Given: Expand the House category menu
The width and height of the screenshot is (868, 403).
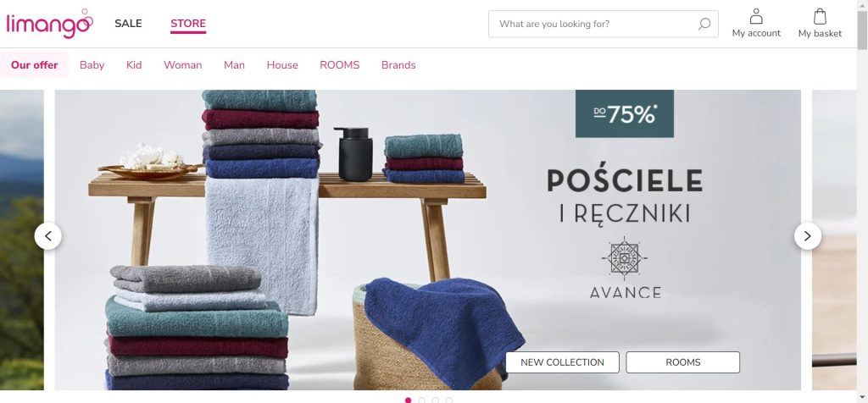Looking at the screenshot, I should pyautogui.click(x=282, y=65).
